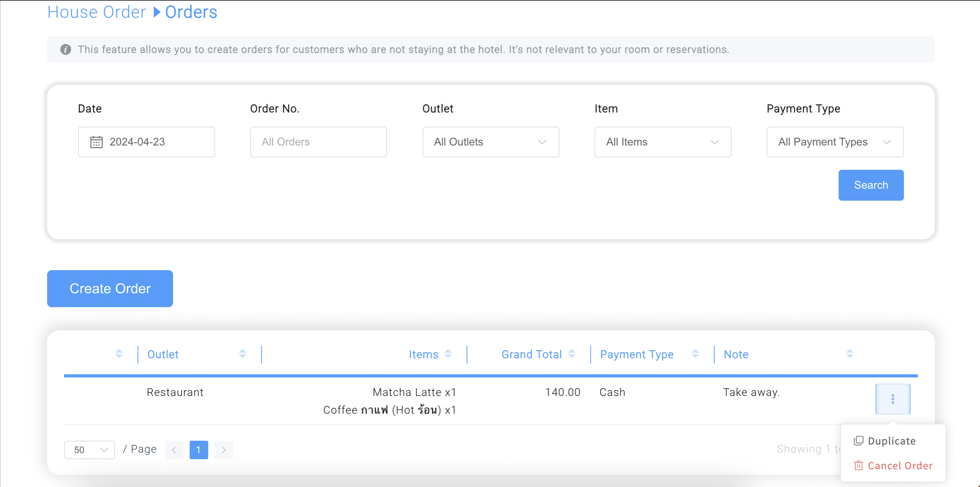Open the three-dot row actions menu
This screenshot has height=487, width=980.
[x=892, y=399]
